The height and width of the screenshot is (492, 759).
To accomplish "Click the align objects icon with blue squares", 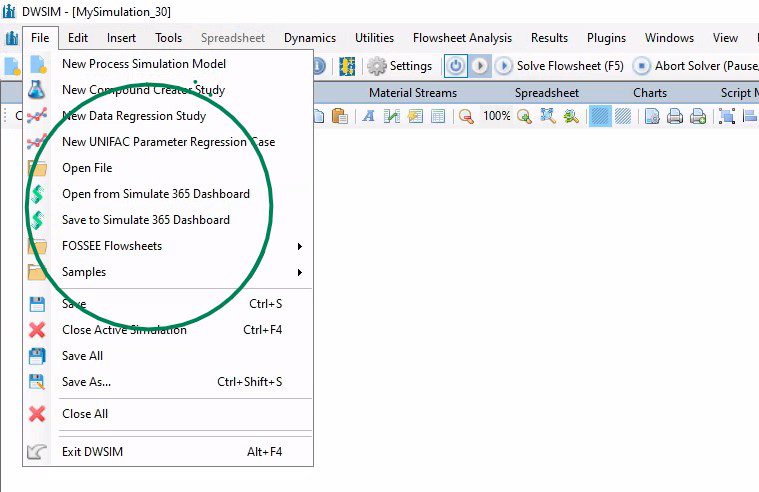I will [727, 116].
